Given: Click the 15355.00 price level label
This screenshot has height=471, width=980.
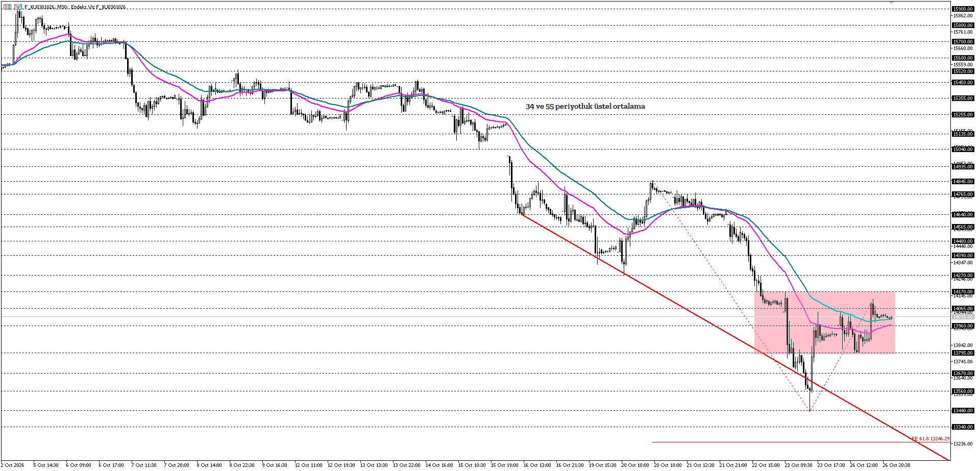Looking at the screenshot, I should [963, 98].
